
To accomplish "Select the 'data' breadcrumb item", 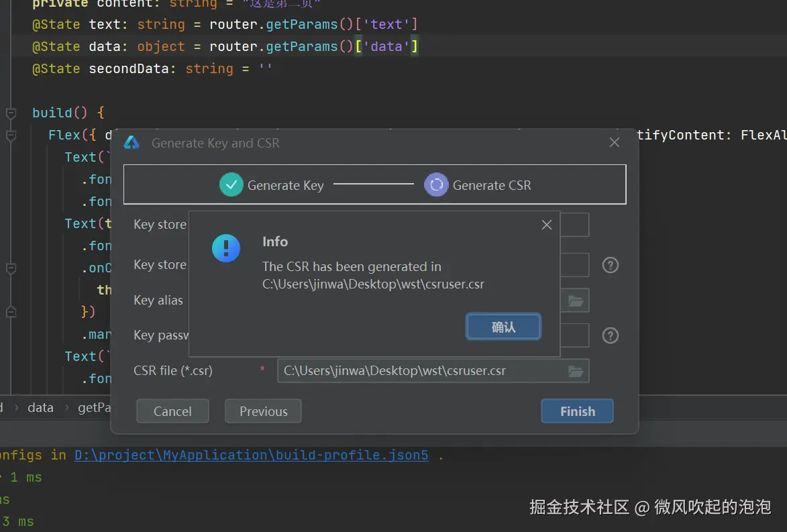I will [40, 407].
